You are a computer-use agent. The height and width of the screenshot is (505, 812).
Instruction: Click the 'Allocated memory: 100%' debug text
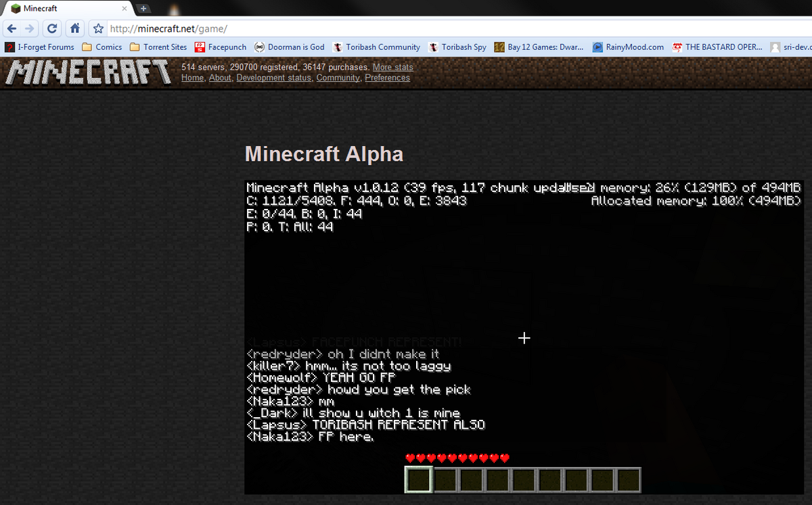click(696, 201)
